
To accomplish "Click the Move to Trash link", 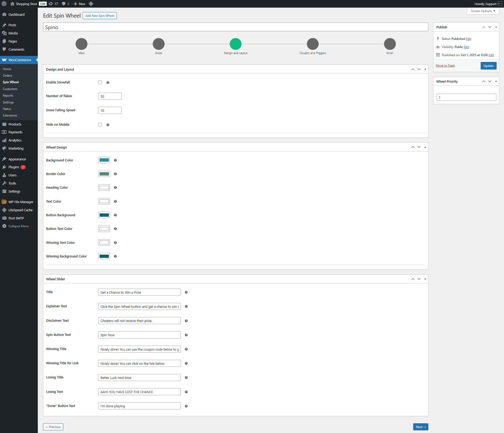I will (x=445, y=66).
